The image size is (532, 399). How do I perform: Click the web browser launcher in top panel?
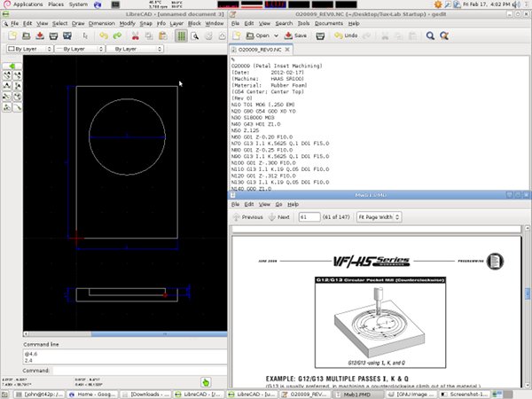(x=98, y=4)
